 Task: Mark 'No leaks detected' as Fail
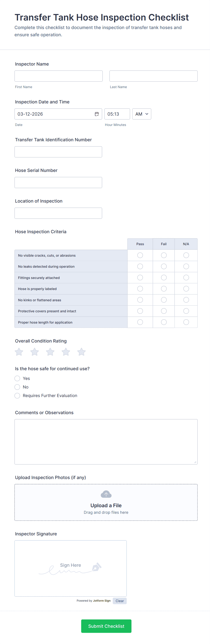164,267
